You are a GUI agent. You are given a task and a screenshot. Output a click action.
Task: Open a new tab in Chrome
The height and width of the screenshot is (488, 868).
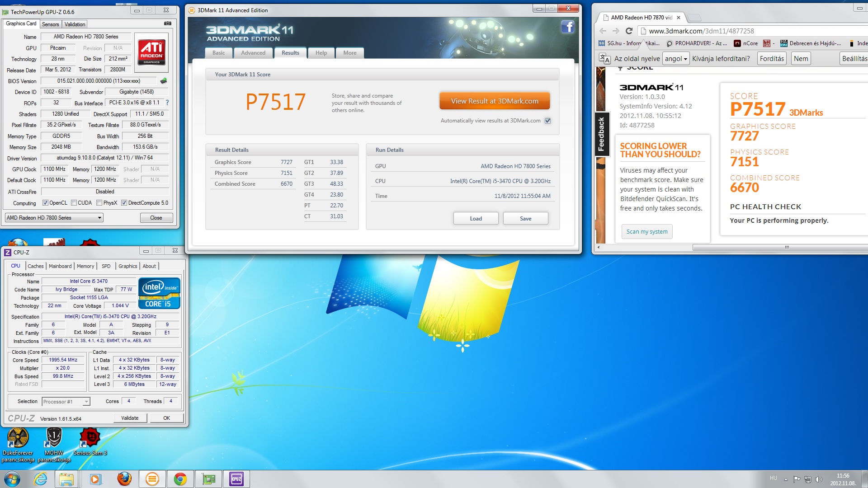coord(695,18)
